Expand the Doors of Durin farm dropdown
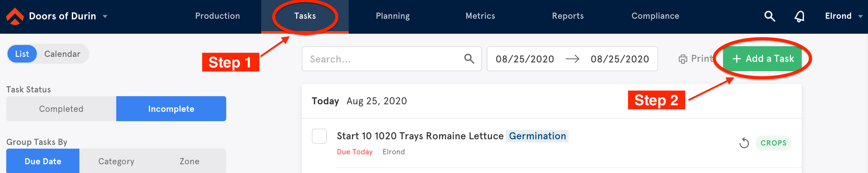Viewport: 868px width, 173px height. (105, 17)
